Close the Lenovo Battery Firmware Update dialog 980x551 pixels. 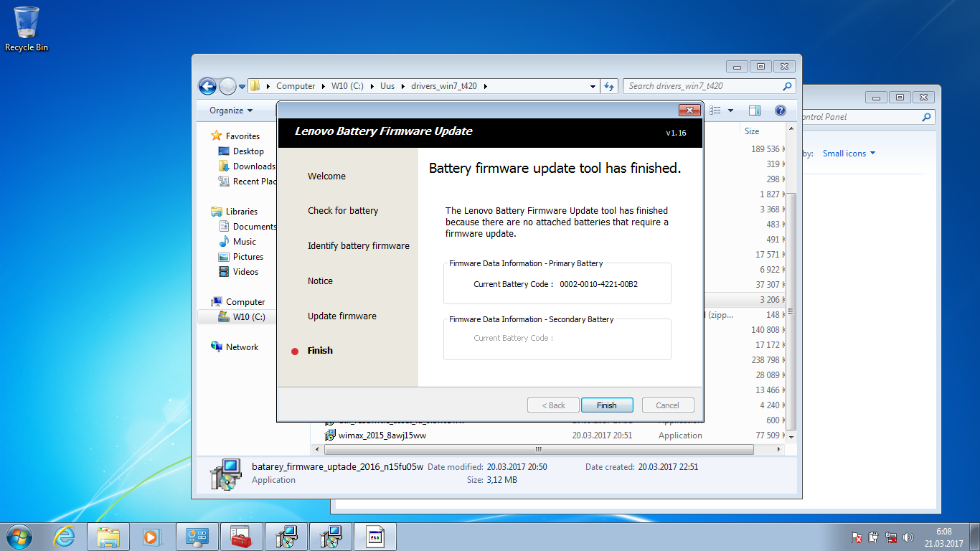689,110
